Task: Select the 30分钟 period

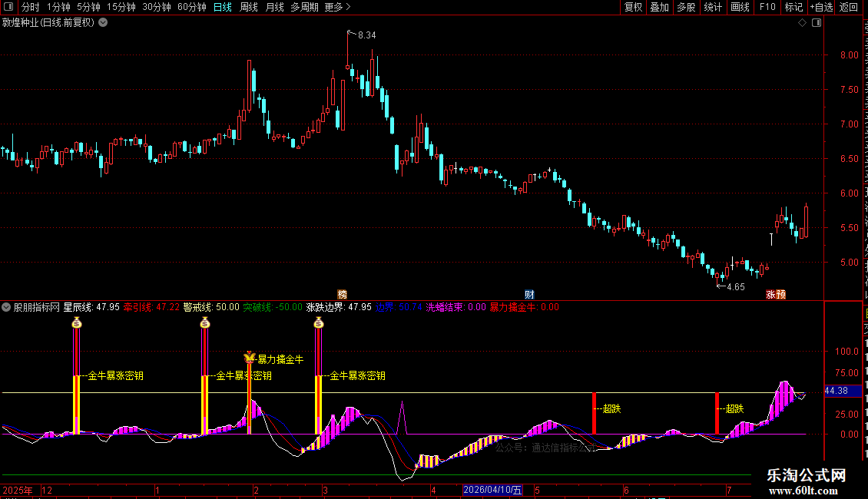Action: point(157,7)
